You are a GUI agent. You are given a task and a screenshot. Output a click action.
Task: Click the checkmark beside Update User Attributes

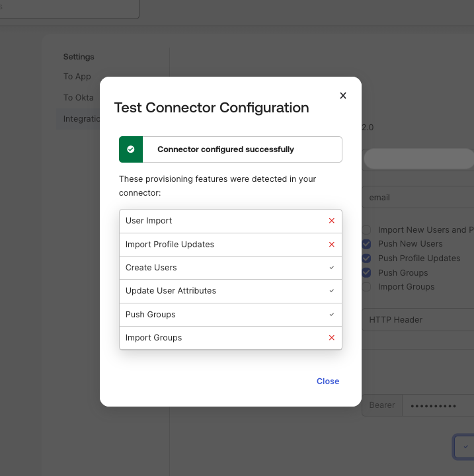332,291
